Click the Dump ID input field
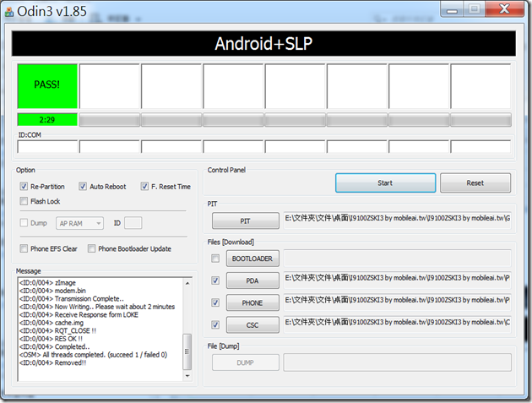This screenshot has height=403, width=532. (x=133, y=223)
